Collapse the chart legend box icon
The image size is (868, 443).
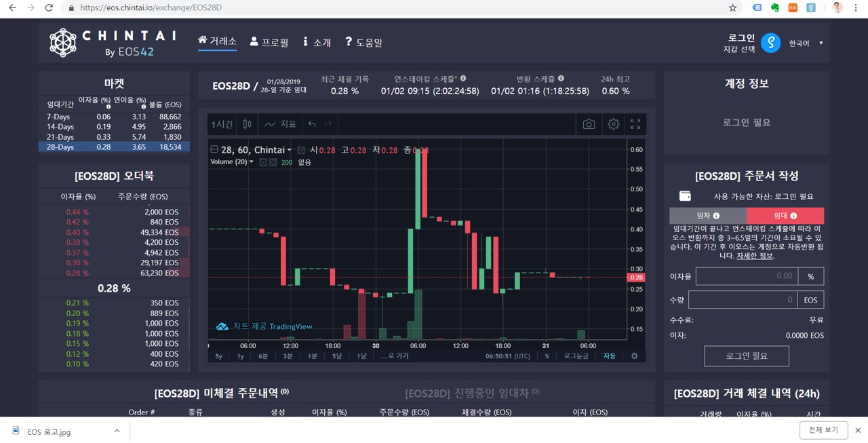pyautogui.click(x=214, y=150)
